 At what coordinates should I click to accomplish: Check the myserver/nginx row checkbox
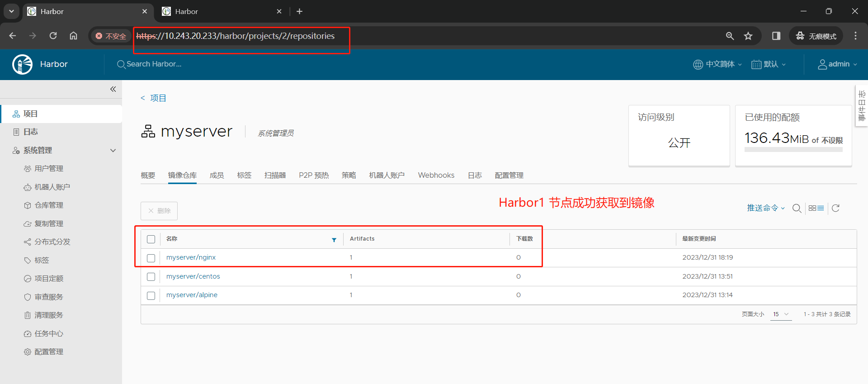151,258
